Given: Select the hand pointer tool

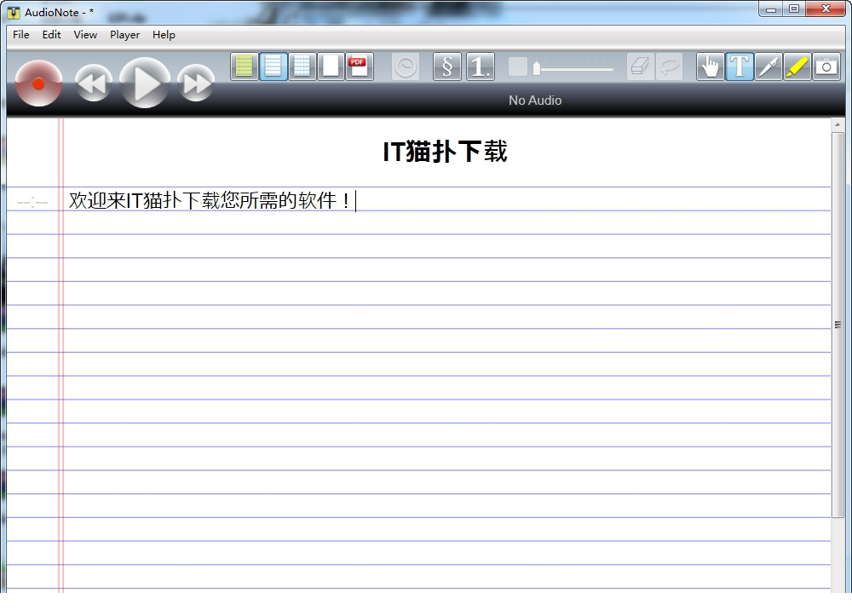Looking at the screenshot, I should point(711,66).
